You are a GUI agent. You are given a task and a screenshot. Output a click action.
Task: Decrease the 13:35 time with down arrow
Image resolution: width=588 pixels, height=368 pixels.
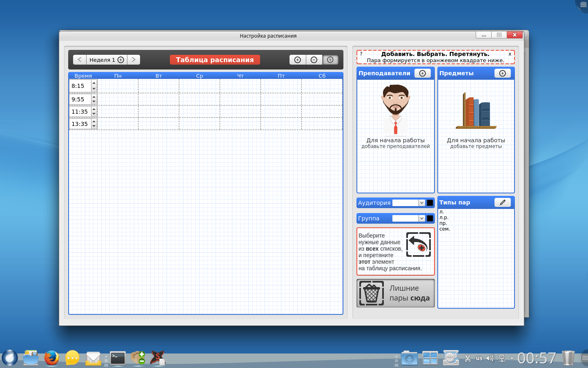coord(94,126)
